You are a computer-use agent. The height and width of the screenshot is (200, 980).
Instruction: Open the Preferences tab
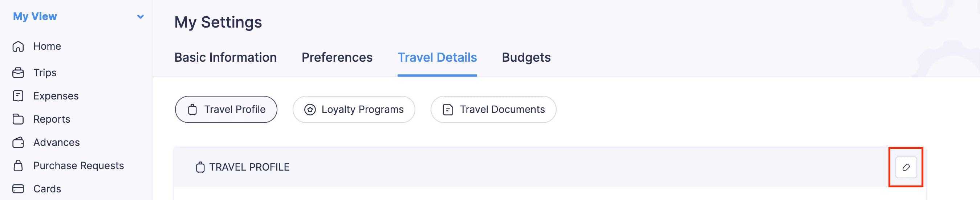tap(337, 57)
